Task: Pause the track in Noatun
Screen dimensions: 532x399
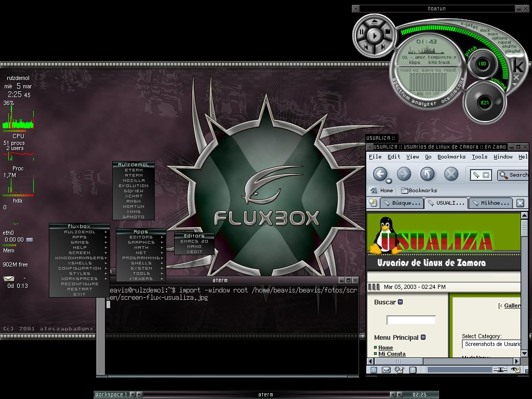Action: click(x=362, y=33)
